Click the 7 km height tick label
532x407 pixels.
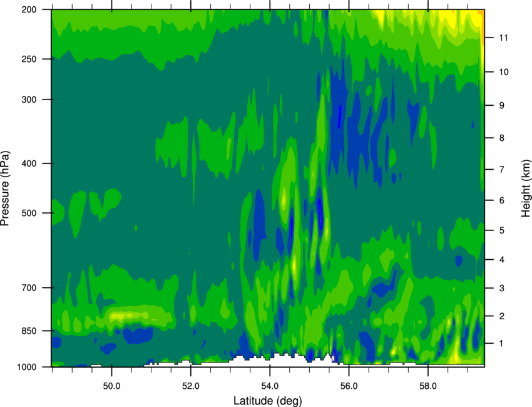[x=502, y=170]
